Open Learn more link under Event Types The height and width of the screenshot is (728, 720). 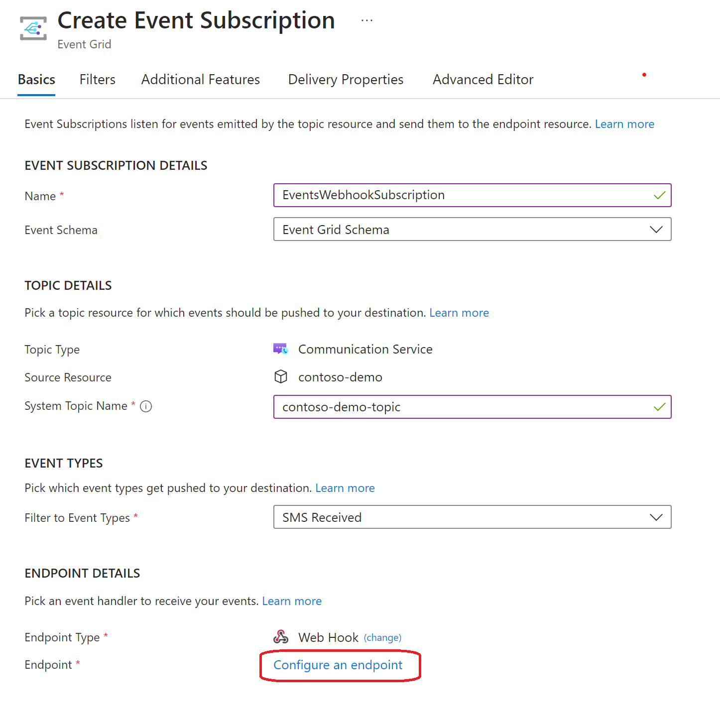(x=345, y=488)
